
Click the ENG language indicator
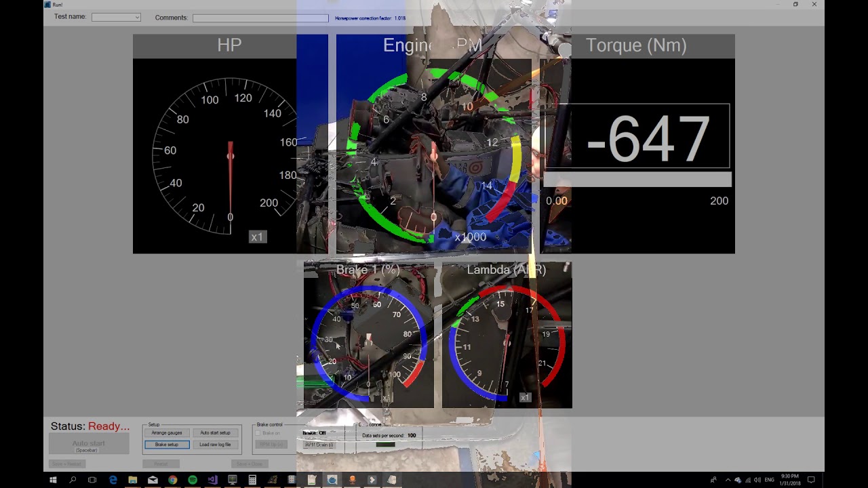click(x=769, y=480)
